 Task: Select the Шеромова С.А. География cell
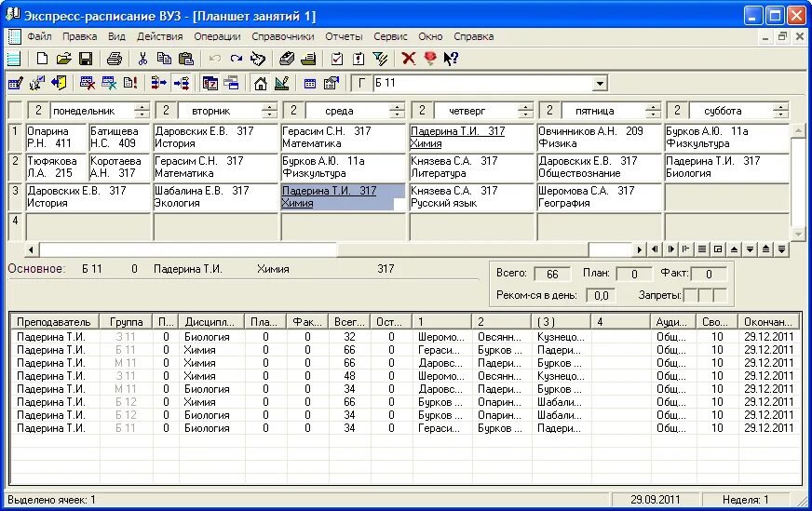click(600, 196)
